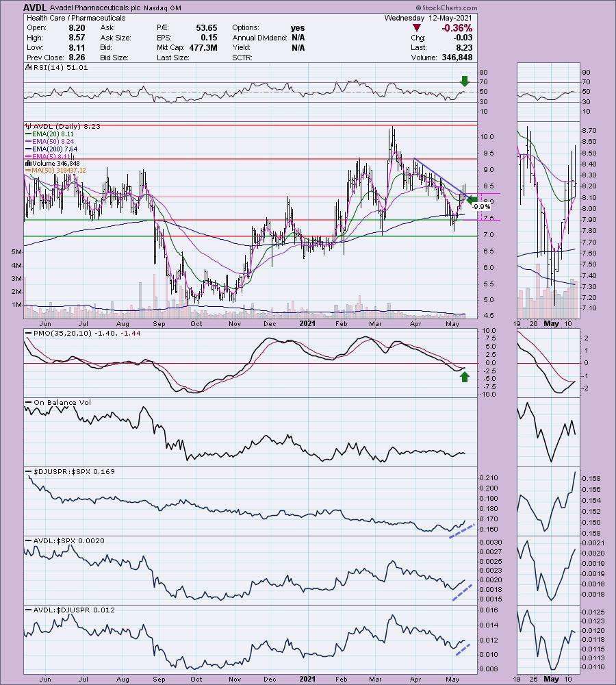
Task: Select the P/E value 53.65
Action: pos(207,28)
